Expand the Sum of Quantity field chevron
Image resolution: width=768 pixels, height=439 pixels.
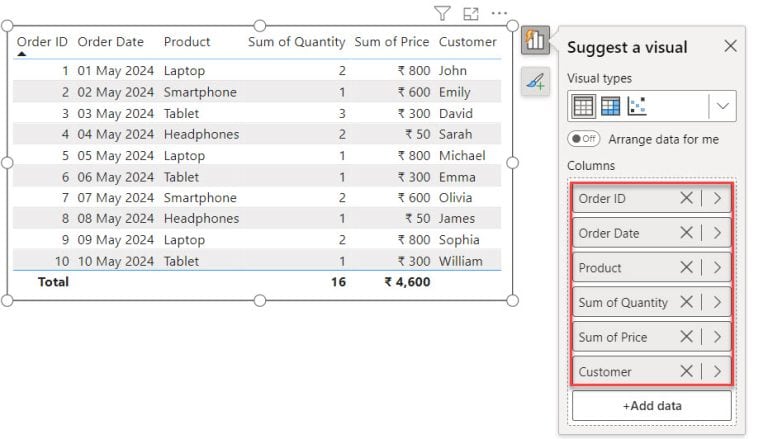coord(718,302)
